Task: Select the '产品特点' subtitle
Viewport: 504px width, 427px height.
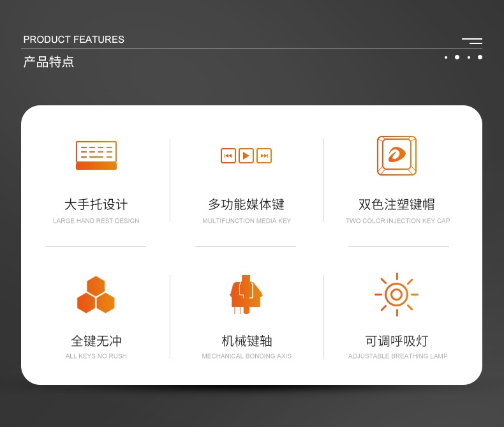Action: (x=48, y=62)
